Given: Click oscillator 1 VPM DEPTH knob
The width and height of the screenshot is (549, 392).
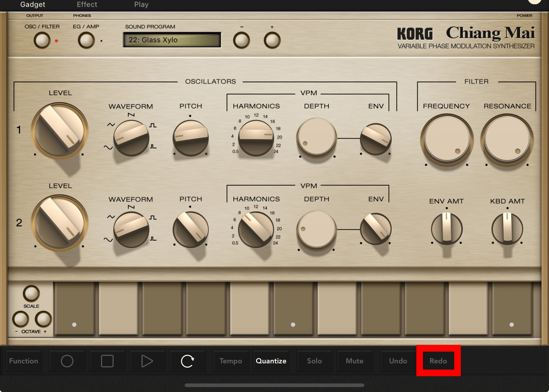Looking at the screenshot, I should 317,137.
